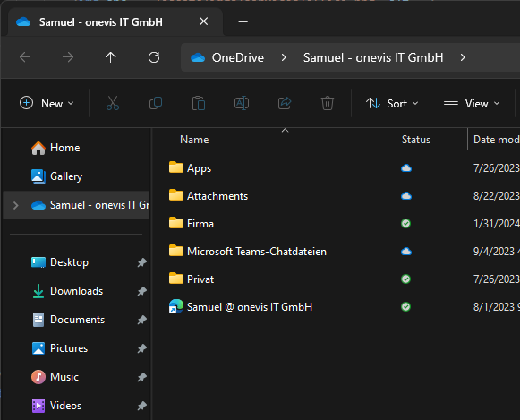Open Music in quick access
The width and height of the screenshot is (520, 420).
point(55,377)
